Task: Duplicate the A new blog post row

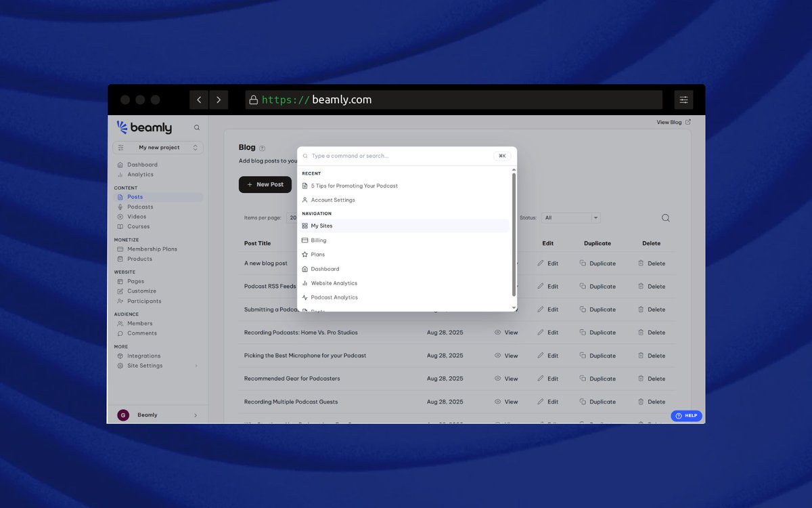Action: (x=597, y=263)
